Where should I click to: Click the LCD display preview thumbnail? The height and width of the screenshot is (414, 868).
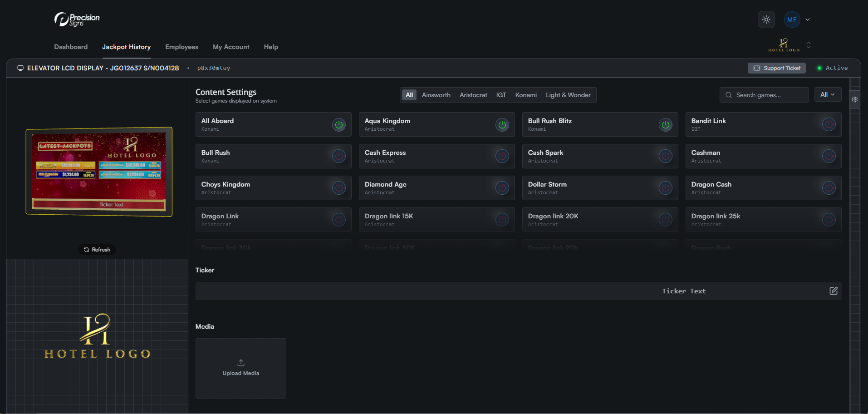98,172
